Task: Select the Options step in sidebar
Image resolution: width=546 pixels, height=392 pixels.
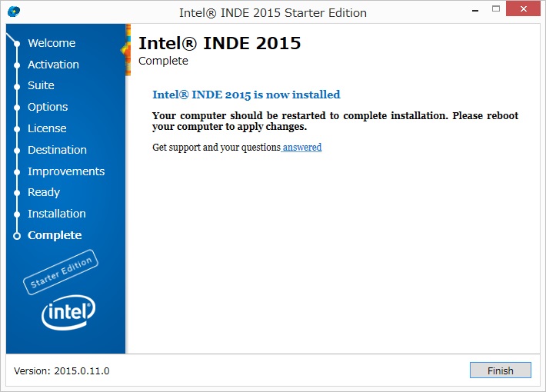Action: [48, 107]
